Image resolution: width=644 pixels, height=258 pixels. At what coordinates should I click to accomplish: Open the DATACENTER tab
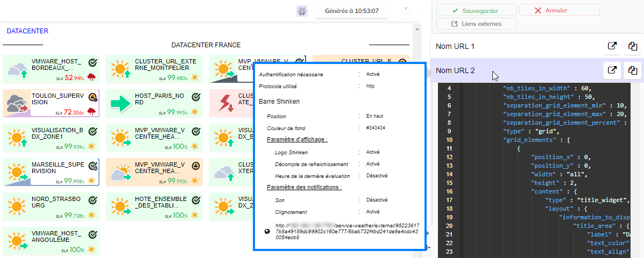pos(27,31)
